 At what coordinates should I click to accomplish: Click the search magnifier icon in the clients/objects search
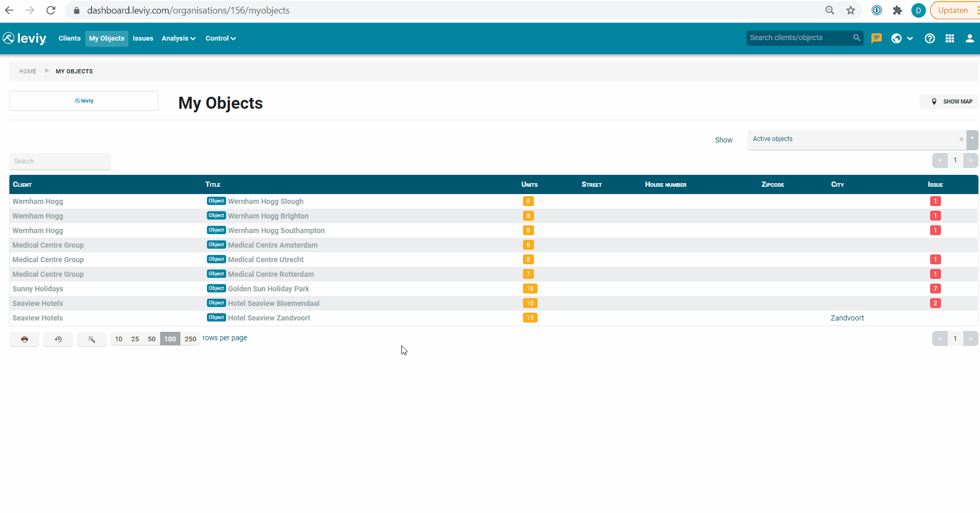(856, 38)
